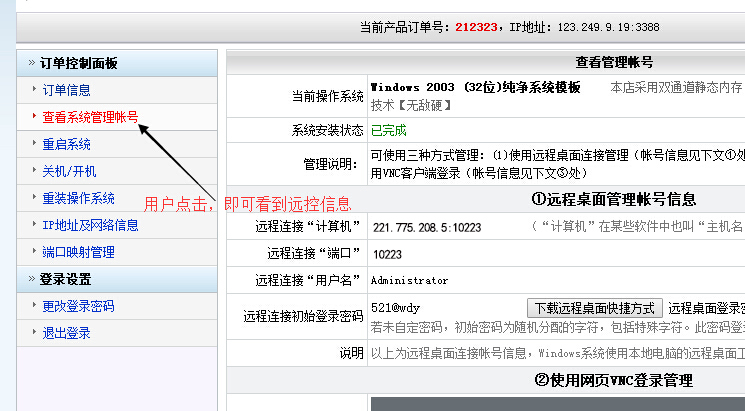The width and height of the screenshot is (745, 411).
Task: Open the 关机/开机 option
Action: coord(70,171)
